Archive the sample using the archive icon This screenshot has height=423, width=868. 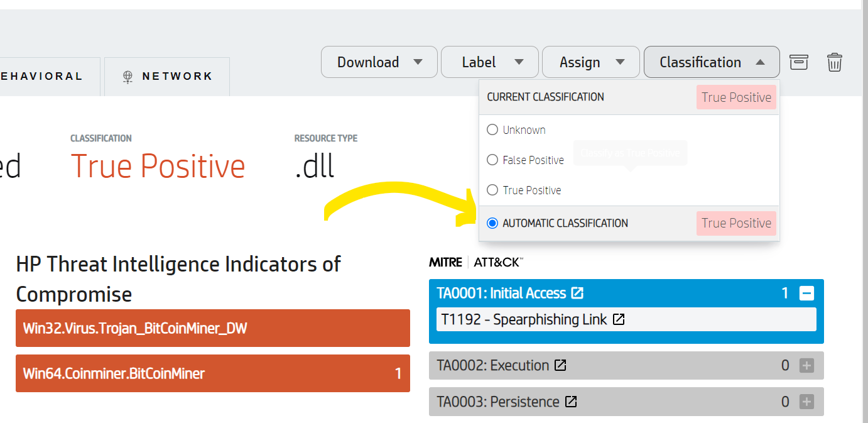coord(799,62)
